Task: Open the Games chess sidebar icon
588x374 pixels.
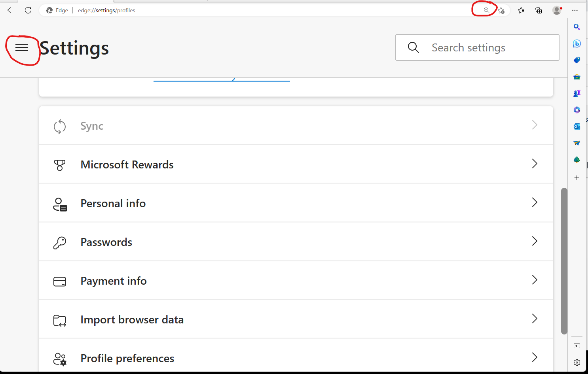Action: [577, 93]
